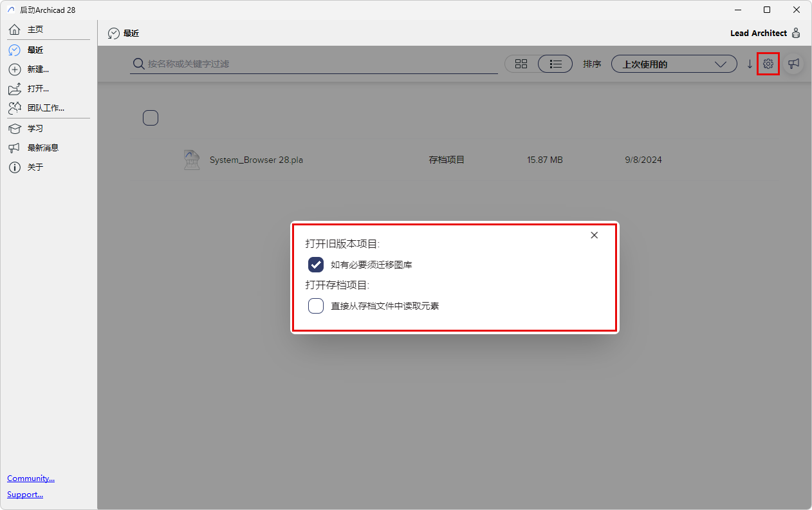This screenshot has height=510, width=812.
Task: Click the Lead Architect user profile
Action: [759, 33]
